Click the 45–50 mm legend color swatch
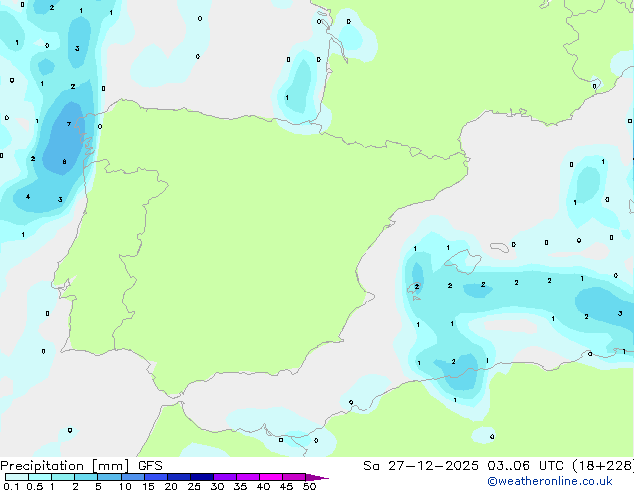Screen dimensions: 634x490 [x=294, y=477]
